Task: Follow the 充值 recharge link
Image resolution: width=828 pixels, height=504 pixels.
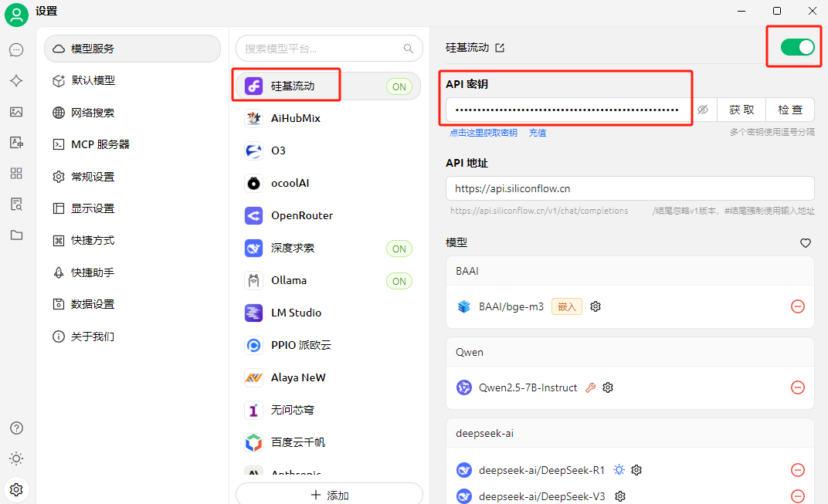Action: coord(538,133)
